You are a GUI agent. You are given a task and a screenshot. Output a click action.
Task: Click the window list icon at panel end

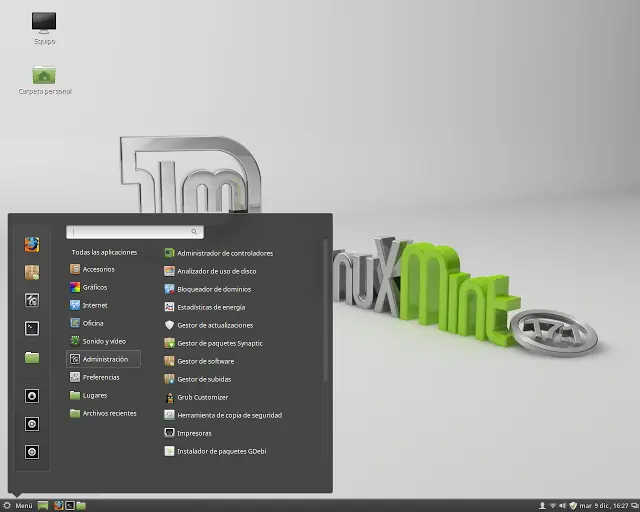(x=635, y=505)
